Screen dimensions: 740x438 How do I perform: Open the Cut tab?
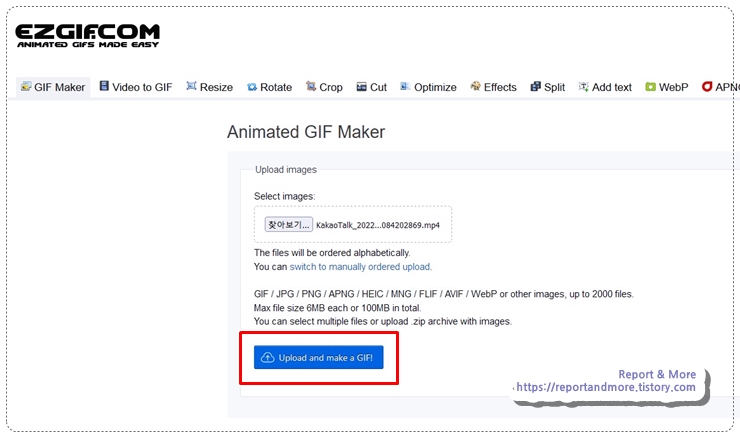click(x=371, y=87)
